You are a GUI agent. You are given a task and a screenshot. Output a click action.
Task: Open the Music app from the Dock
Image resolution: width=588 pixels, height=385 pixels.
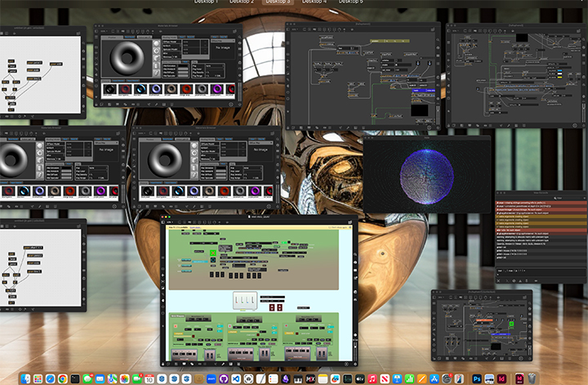pyautogui.click(x=372, y=378)
